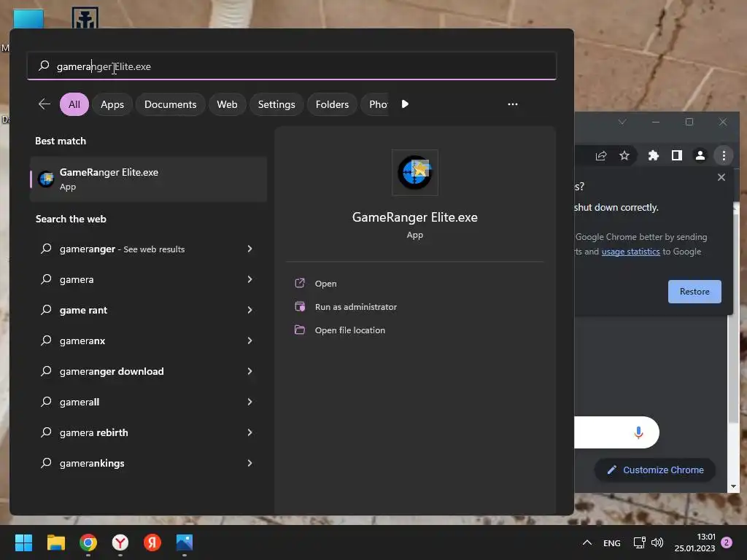
Task: Toggle Chrome side panel icon
Action: click(x=676, y=155)
